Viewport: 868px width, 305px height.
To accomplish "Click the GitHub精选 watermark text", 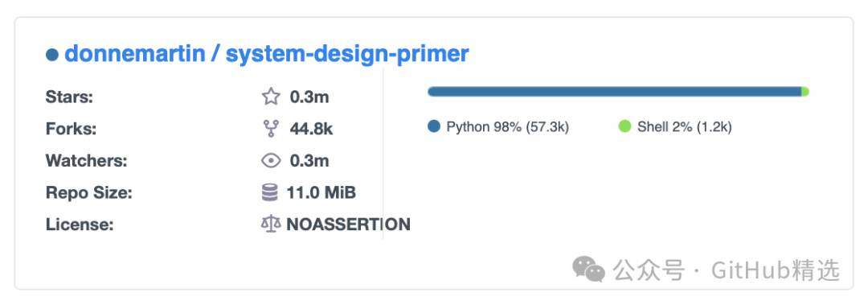I will pos(776,270).
